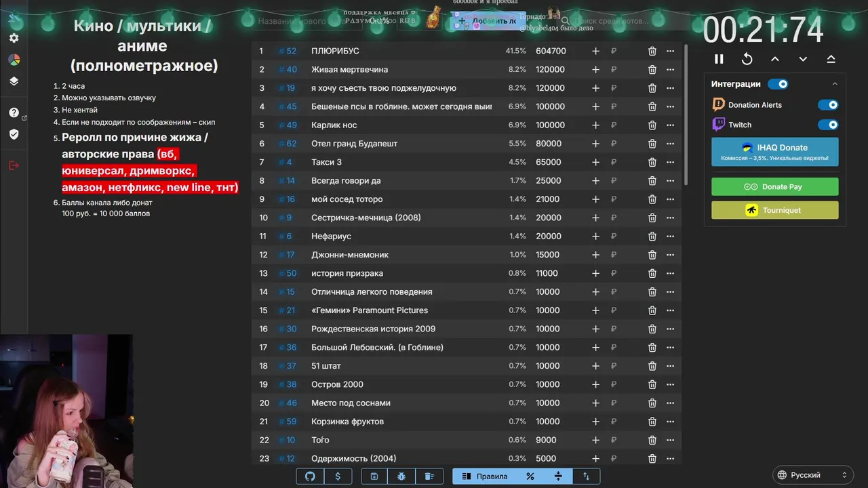Toggle the Интеграции master switch
Screen dimensions: 868x488
778,84
